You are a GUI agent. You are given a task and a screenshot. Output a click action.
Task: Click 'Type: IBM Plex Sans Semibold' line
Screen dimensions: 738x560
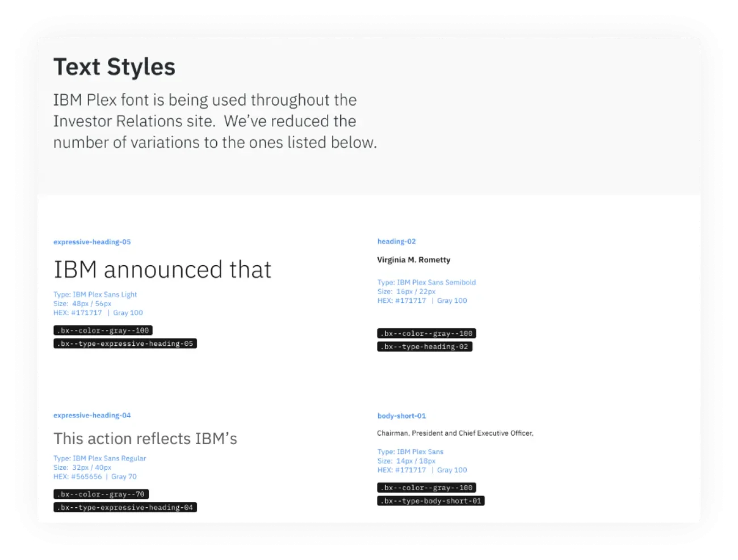coord(426,282)
